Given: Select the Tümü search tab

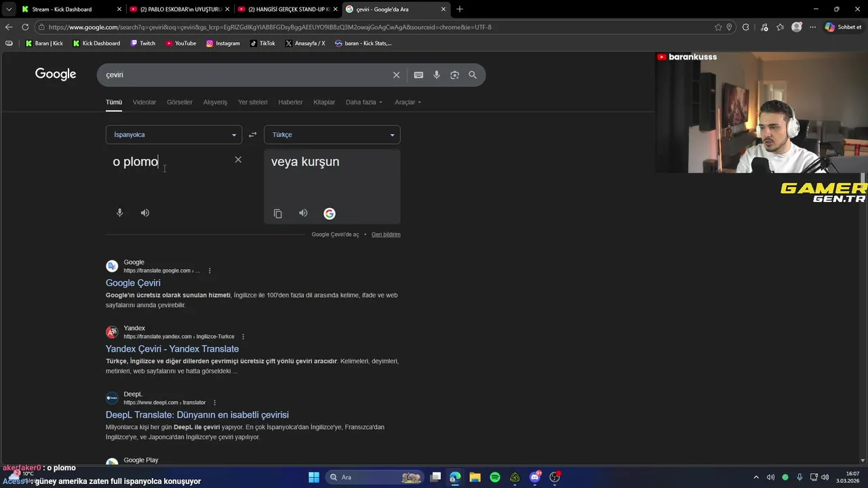Looking at the screenshot, I should pos(114,102).
